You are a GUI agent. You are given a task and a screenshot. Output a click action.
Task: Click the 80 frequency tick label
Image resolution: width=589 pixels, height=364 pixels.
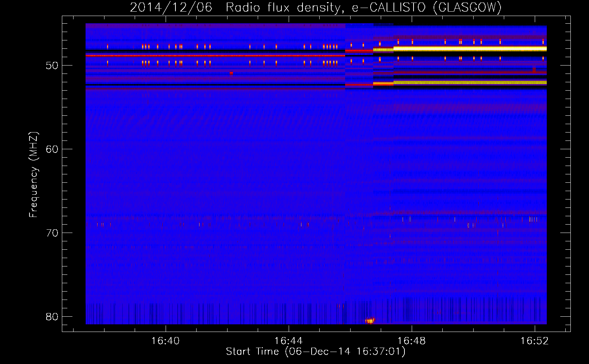52,317
